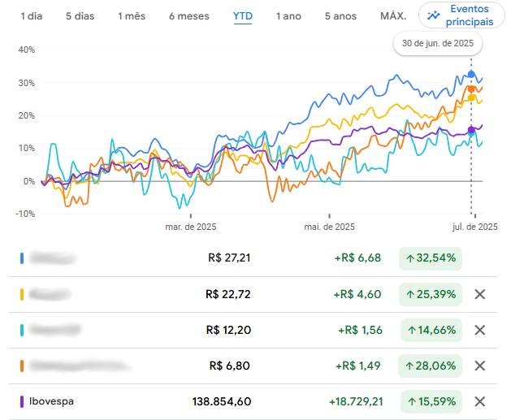Show the MÁX. time range
Image resolution: width=511 pixels, height=420 pixels.
tap(393, 16)
